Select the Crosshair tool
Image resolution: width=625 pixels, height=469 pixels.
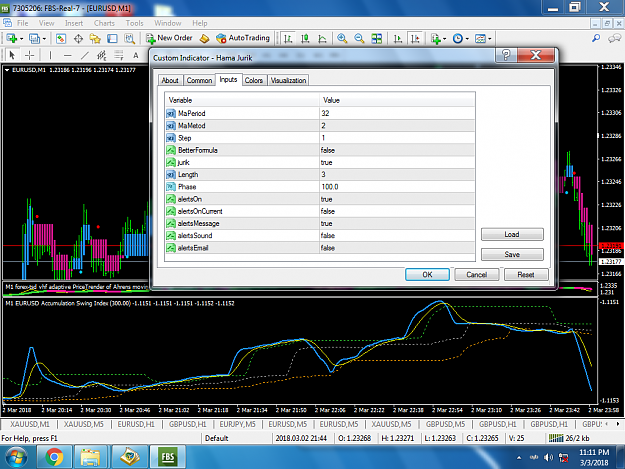(x=29, y=55)
